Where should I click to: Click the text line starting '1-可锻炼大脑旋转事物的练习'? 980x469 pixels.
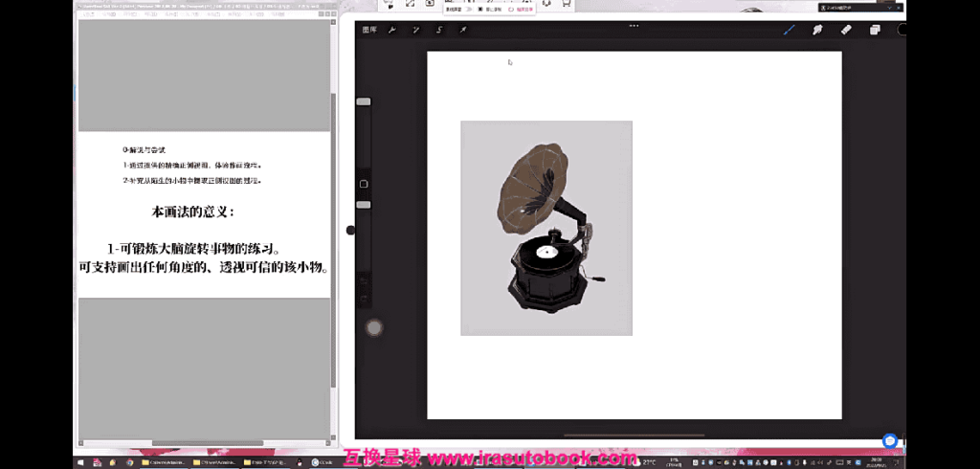coord(193,248)
